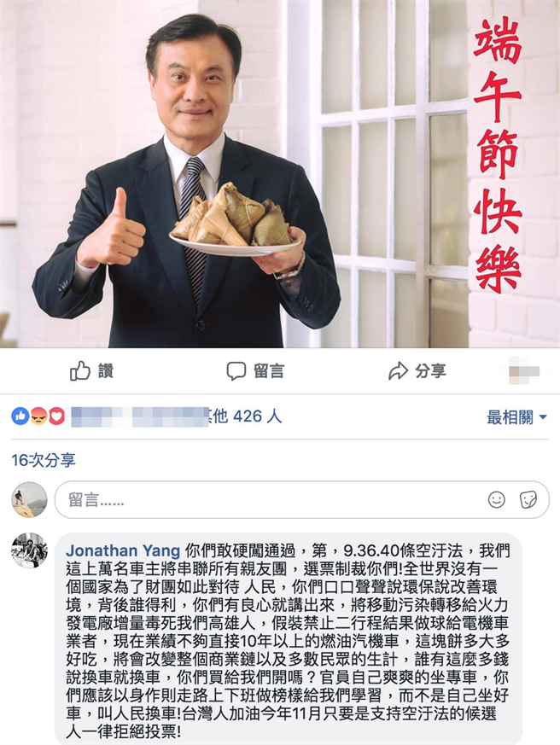Click the share arrow icon

click(x=399, y=371)
